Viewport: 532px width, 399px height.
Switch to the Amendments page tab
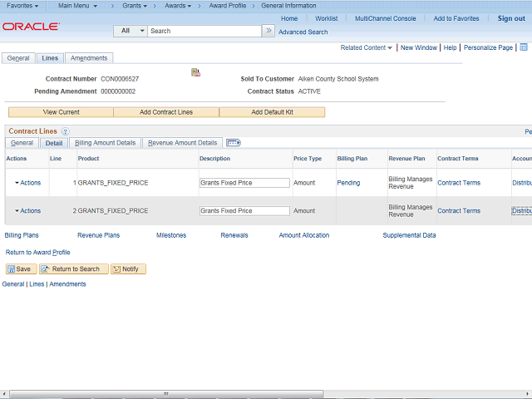click(x=89, y=58)
